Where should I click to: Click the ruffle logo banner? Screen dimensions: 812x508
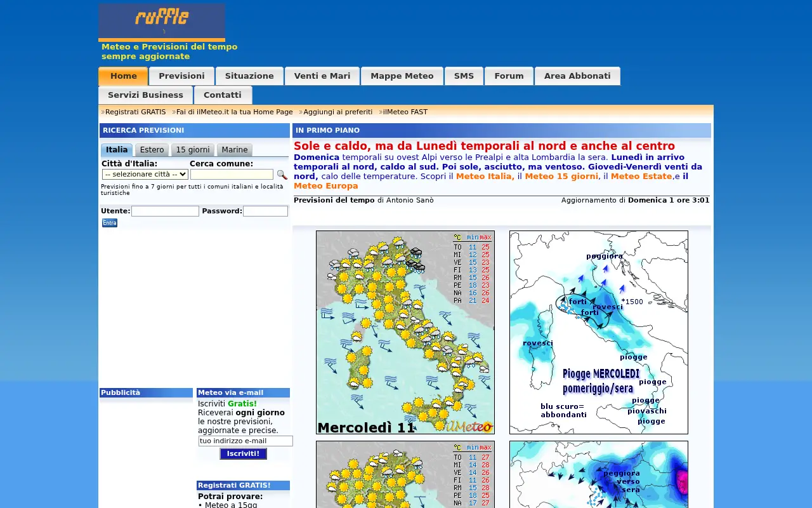click(x=162, y=22)
